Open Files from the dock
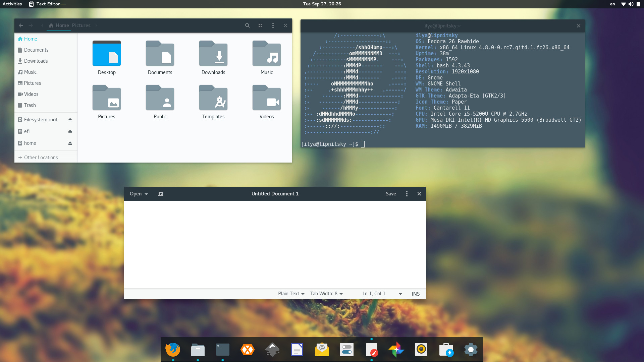 coord(198,350)
